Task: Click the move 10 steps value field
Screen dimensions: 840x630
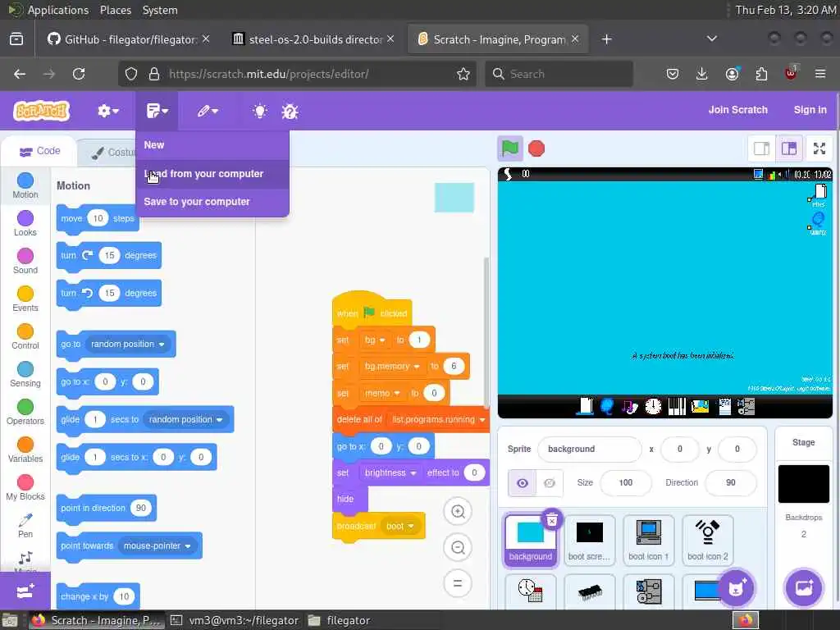Action: pyautogui.click(x=98, y=218)
